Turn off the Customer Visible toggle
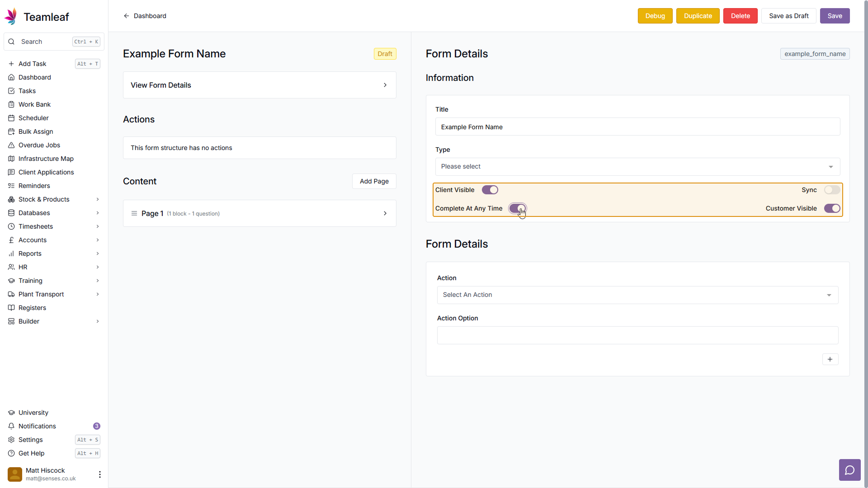Screen dimensions: 868x488 832,208
